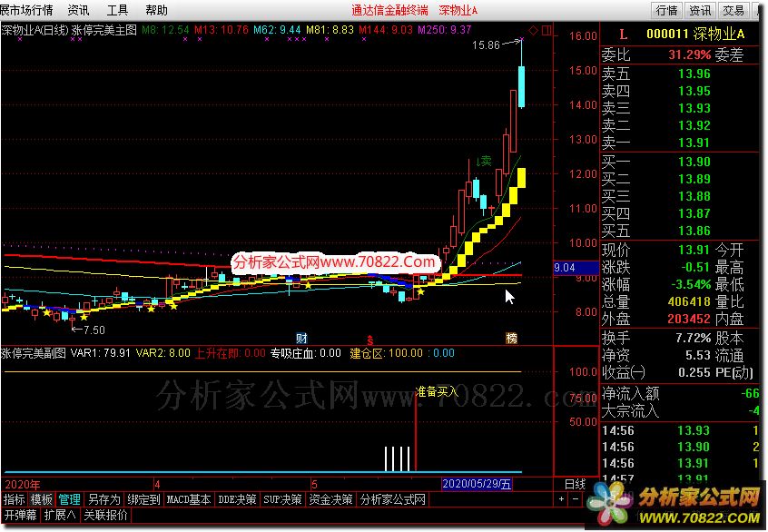Click the 14:56 trade row priced 13.93
This screenshot has width=768, height=532.
[x=682, y=430]
